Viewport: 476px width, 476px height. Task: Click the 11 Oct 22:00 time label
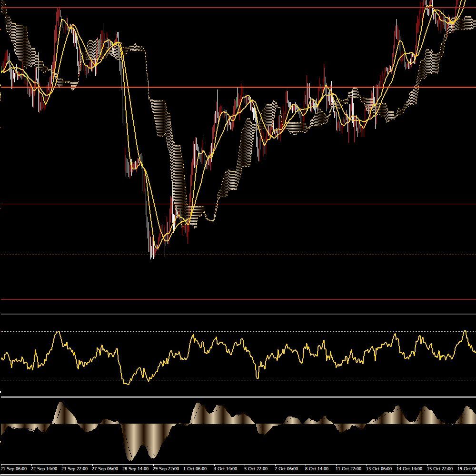pyautogui.click(x=348, y=468)
